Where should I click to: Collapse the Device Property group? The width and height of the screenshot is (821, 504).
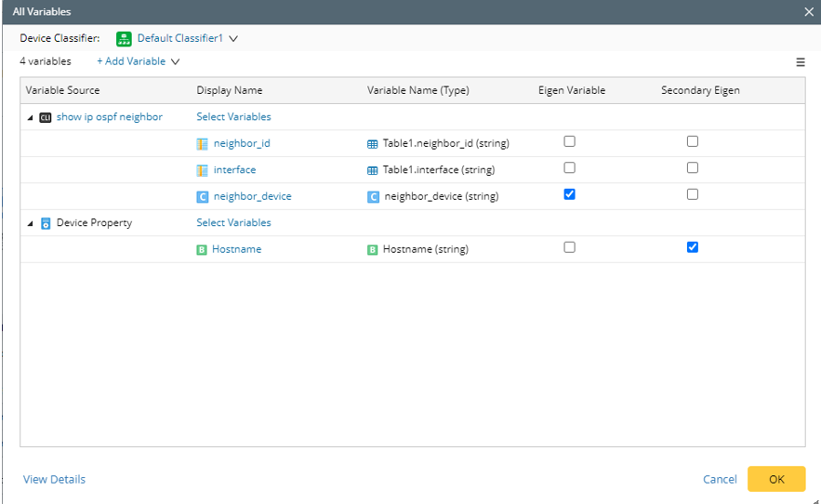coord(30,223)
